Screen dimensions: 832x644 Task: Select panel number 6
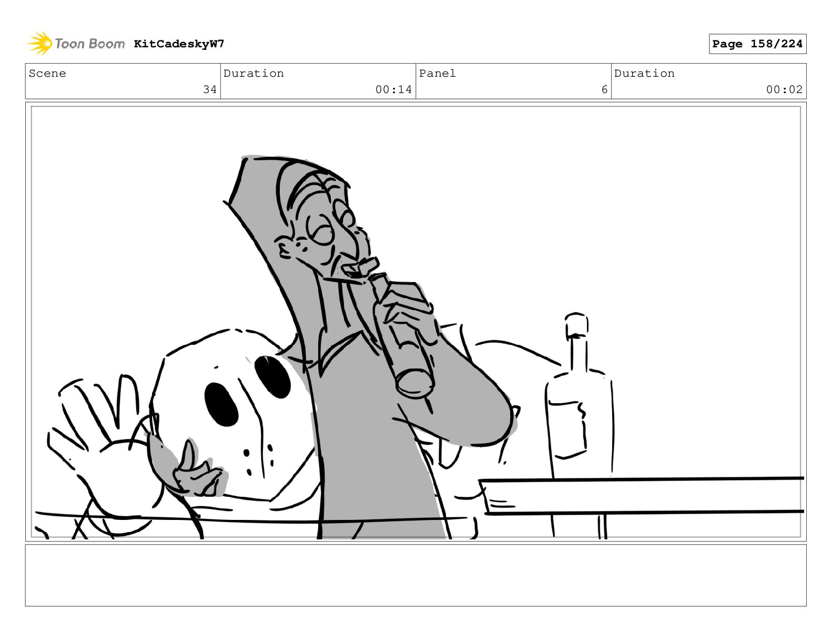click(604, 89)
